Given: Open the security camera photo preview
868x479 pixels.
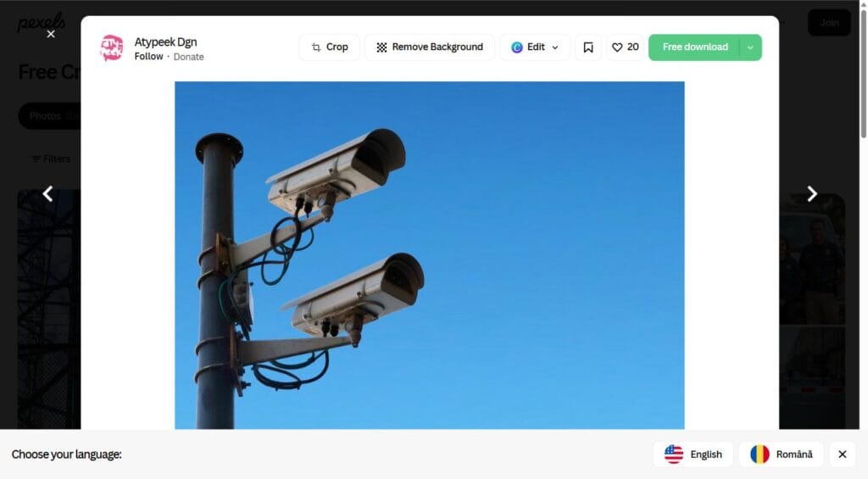Looking at the screenshot, I should [x=430, y=255].
